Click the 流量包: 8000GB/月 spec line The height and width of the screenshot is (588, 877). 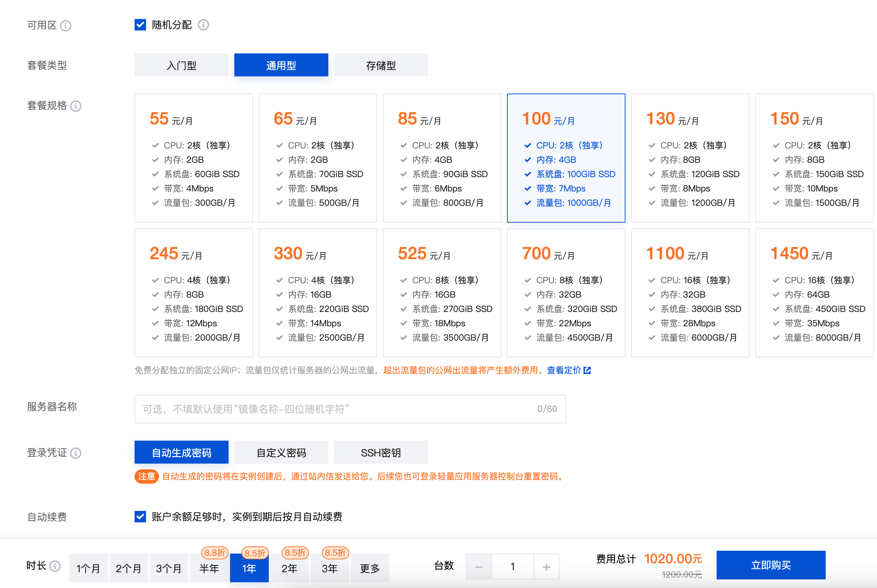coord(822,337)
